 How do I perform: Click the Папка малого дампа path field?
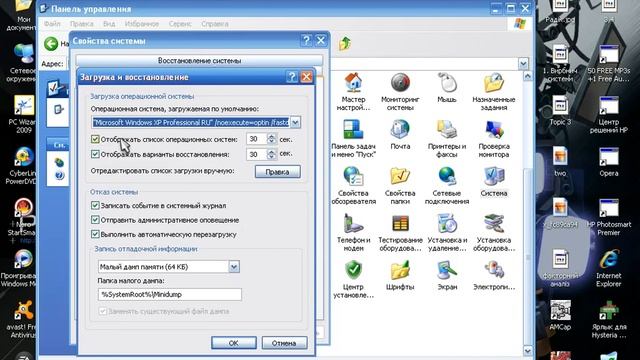169,294
